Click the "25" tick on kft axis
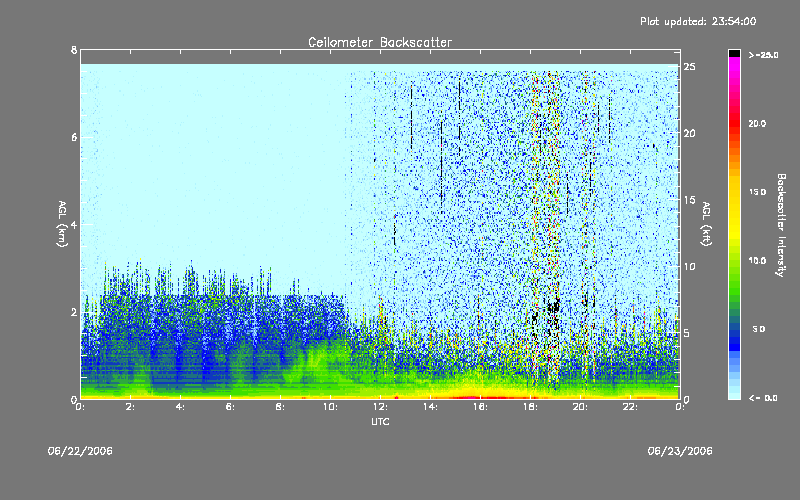Screen dimensions: 800x500 (689, 67)
